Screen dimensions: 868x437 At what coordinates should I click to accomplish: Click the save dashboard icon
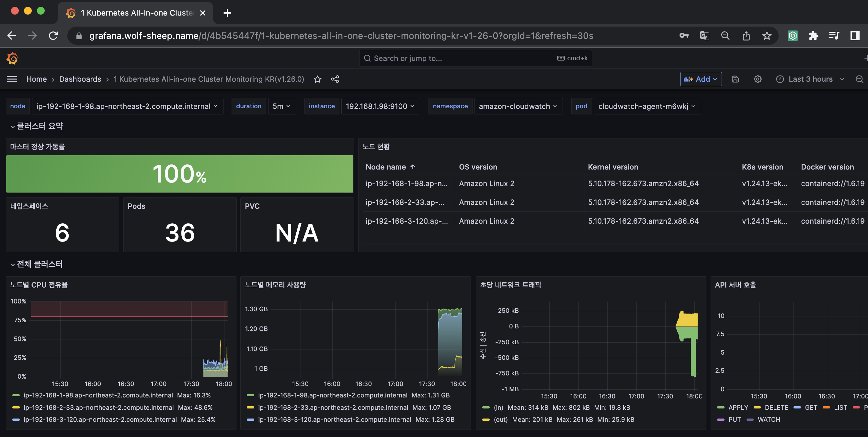(x=735, y=79)
